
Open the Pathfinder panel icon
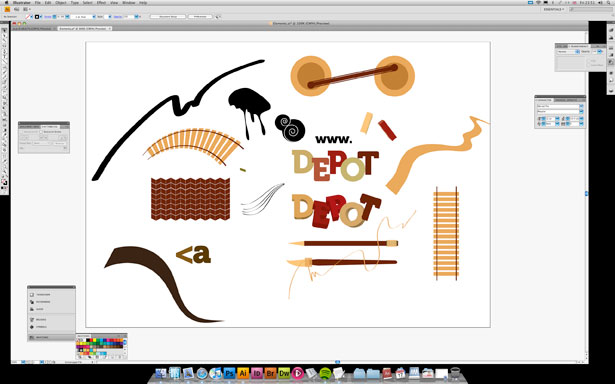pyautogui.click(x=32, y=302)
